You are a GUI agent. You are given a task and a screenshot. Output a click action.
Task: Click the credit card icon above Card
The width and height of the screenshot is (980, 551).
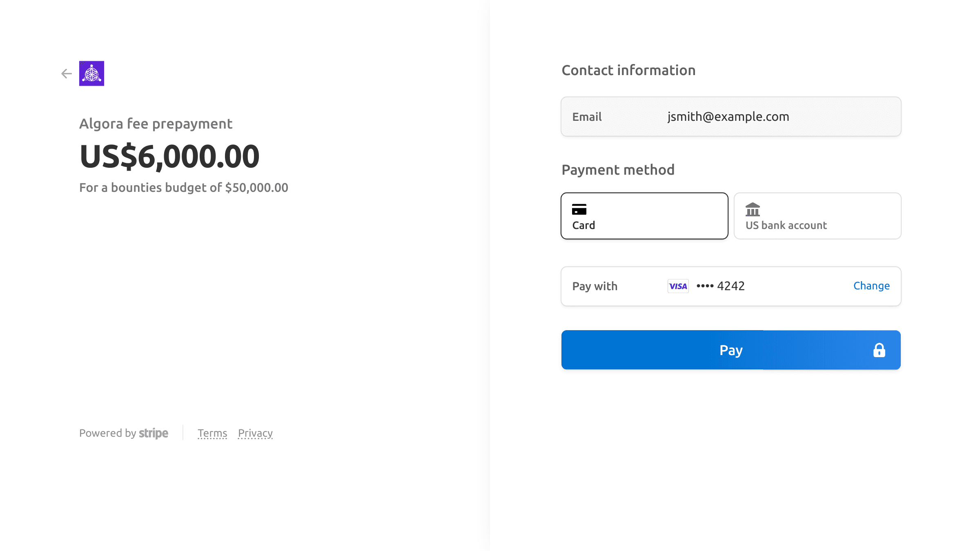click(579, 209)
